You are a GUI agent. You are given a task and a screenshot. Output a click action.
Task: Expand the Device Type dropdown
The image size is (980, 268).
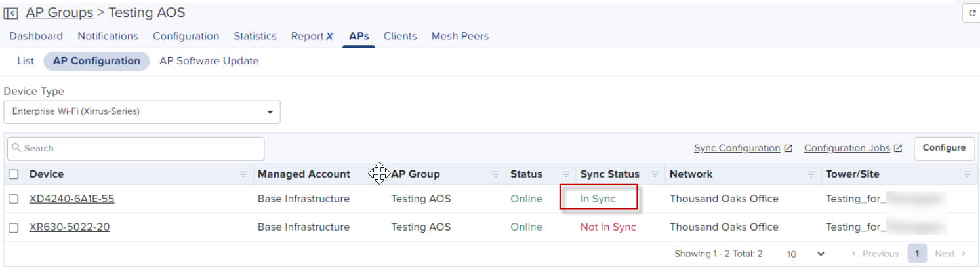[x=142, y=112]
